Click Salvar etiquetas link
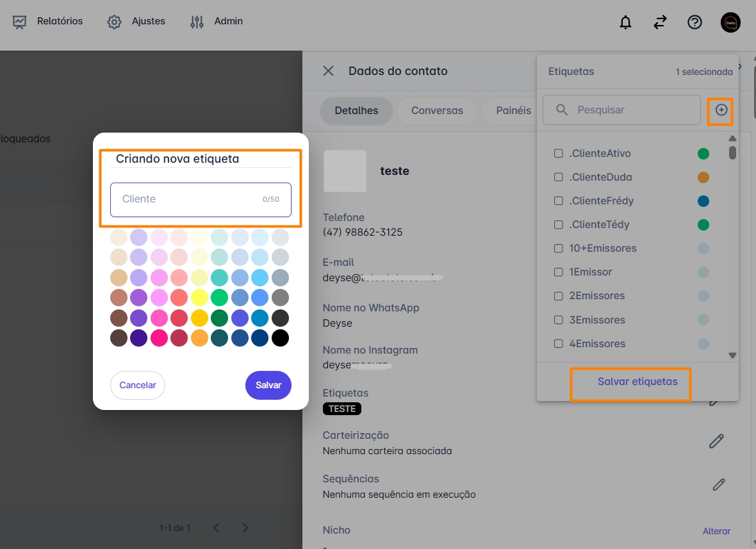This screenshot has height=549, width=756. tap(637, 382)
